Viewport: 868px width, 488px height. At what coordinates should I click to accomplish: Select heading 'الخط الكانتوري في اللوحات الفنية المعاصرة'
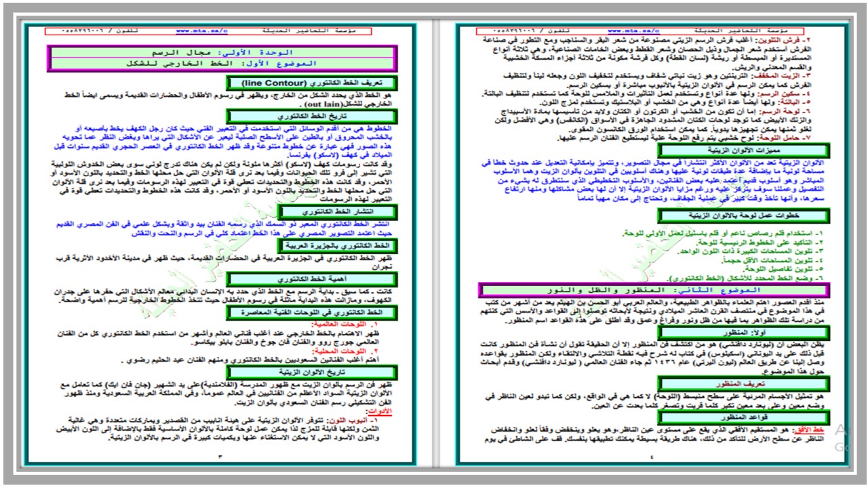pyautogui.click(x=311, y=312)
